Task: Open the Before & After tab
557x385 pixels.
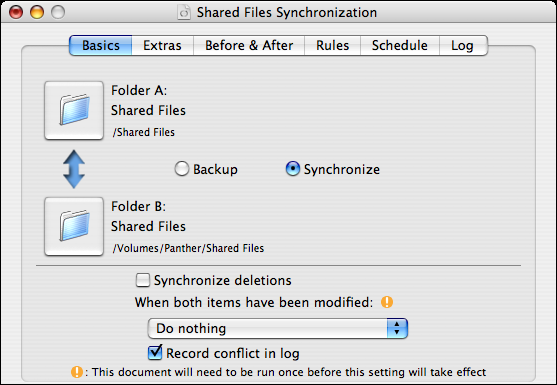Action: tap(249, 45)
